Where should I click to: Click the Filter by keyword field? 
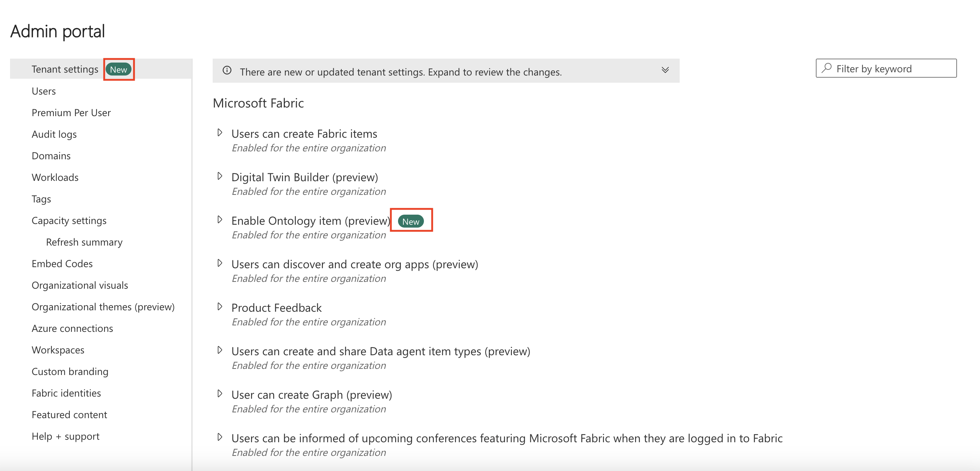click(886, 68)
